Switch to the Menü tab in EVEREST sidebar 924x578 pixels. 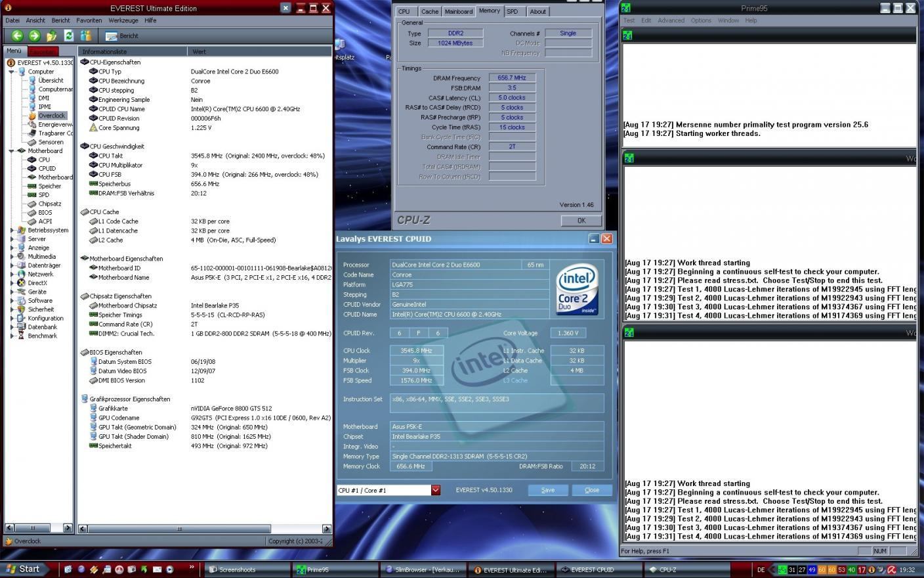pos(14,51)
